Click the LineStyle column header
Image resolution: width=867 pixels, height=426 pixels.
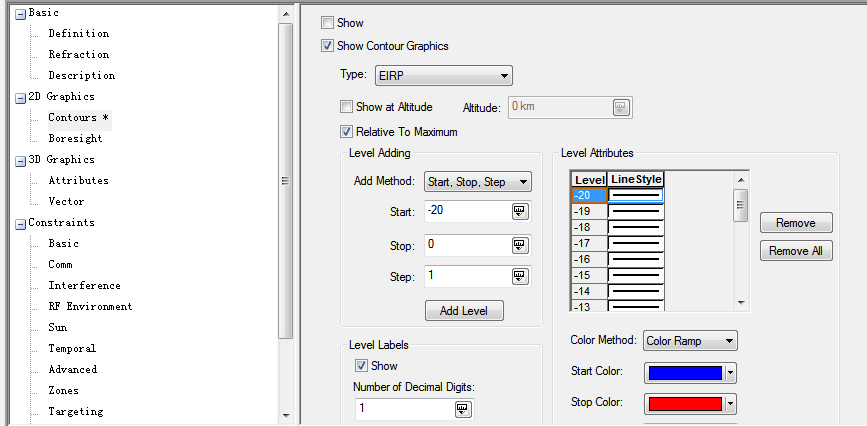(x=635, y=179)
